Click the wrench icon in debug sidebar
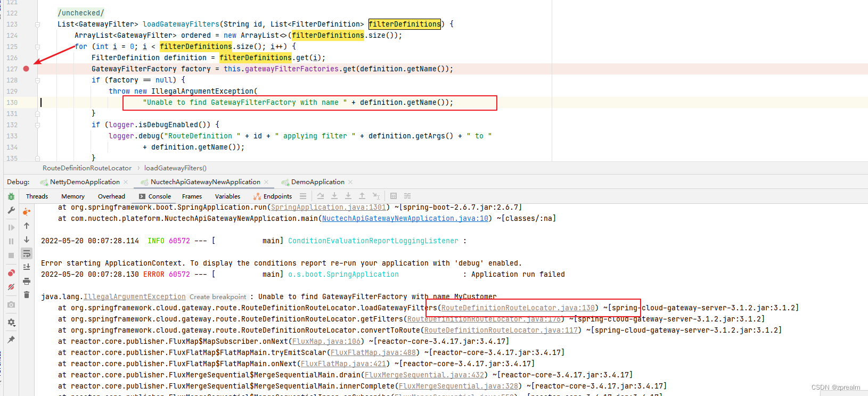868x396 pixels. [x=11, y=211]
